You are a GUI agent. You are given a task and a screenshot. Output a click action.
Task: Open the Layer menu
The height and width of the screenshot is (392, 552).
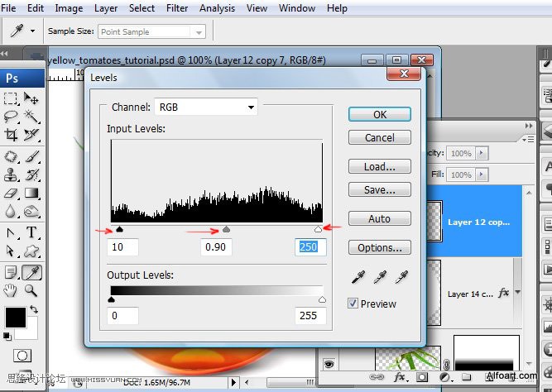[x=106, y=8]
